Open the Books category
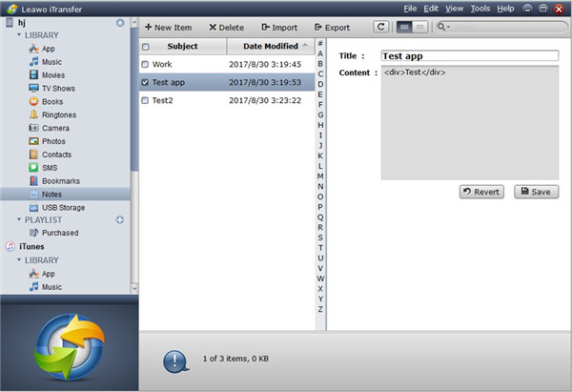This screenshot has width=572, height=392. (52, 101)
